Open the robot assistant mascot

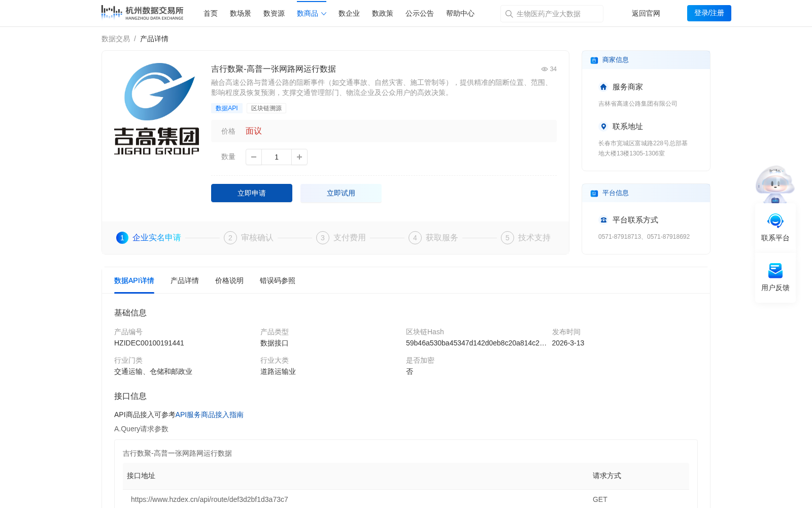775,184
